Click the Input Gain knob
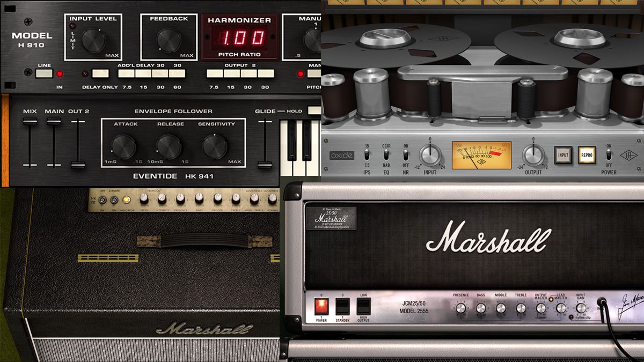644x362 pixels. click(581, 308)
